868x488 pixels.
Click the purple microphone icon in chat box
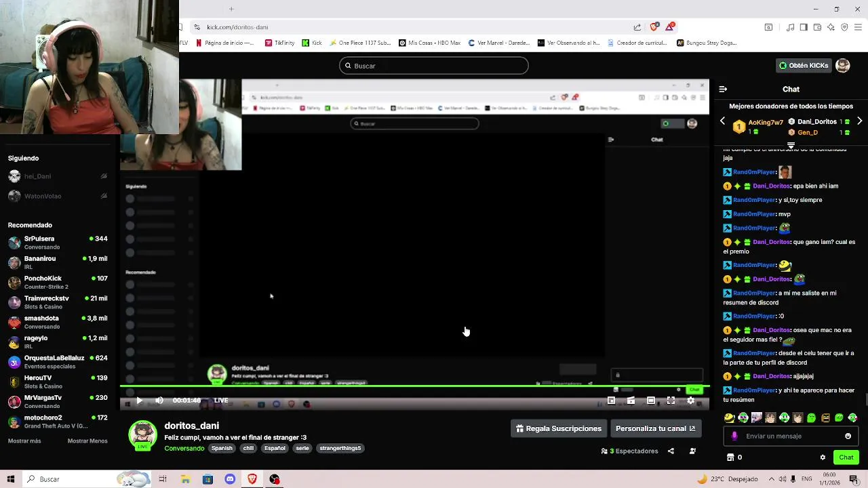point(734,436)
